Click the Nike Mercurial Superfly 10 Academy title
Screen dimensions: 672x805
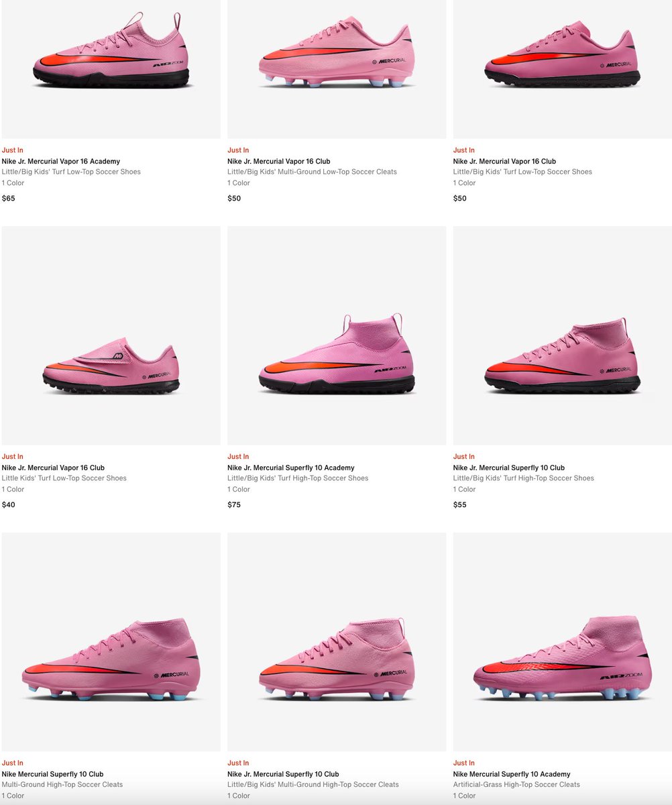512,774
